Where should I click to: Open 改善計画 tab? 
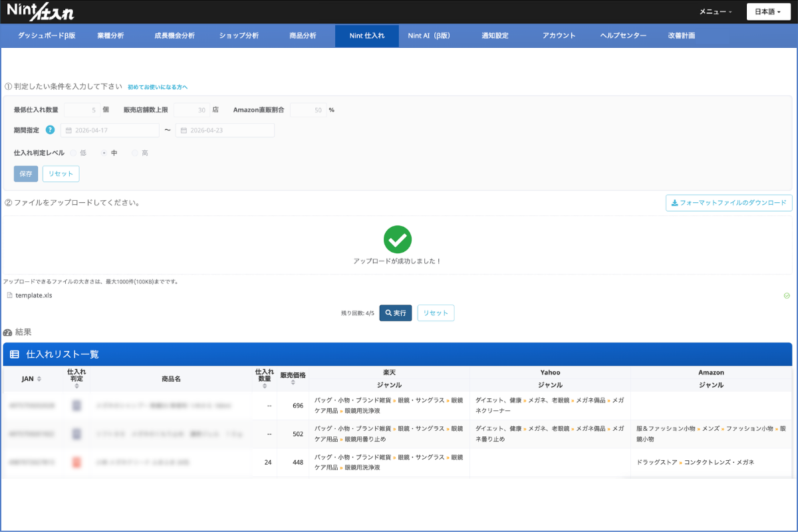point(682,36)
